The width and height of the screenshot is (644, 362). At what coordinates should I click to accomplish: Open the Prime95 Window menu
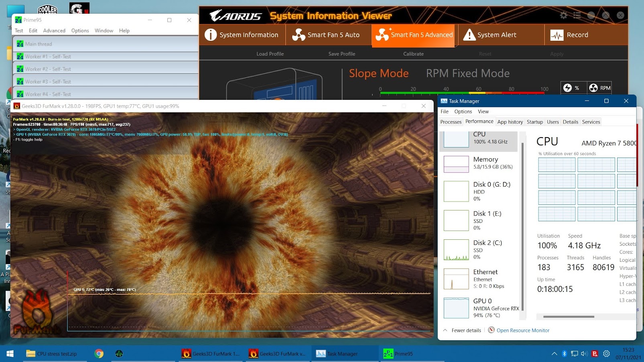coord(104,30)
